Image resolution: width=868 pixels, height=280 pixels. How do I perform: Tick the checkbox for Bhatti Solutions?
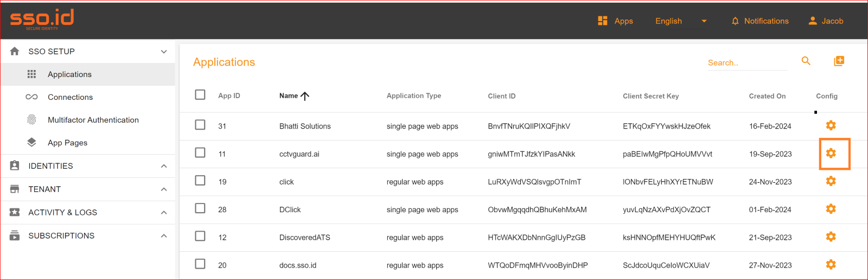[x=200, y=125]
